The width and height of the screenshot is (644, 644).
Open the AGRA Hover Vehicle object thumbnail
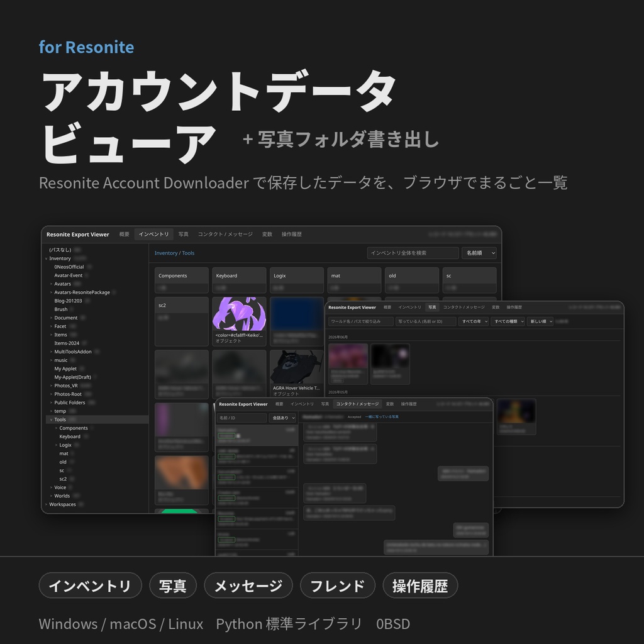point(297,367)
